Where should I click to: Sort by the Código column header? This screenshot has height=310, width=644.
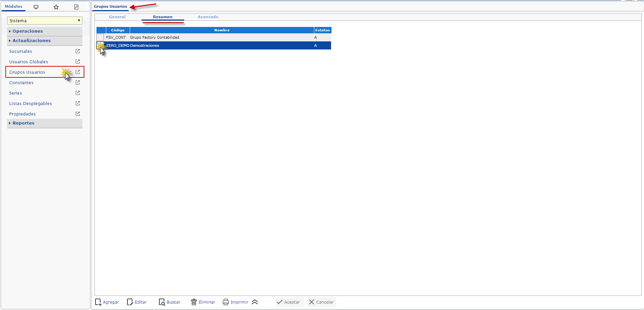[x=118, y=30]
